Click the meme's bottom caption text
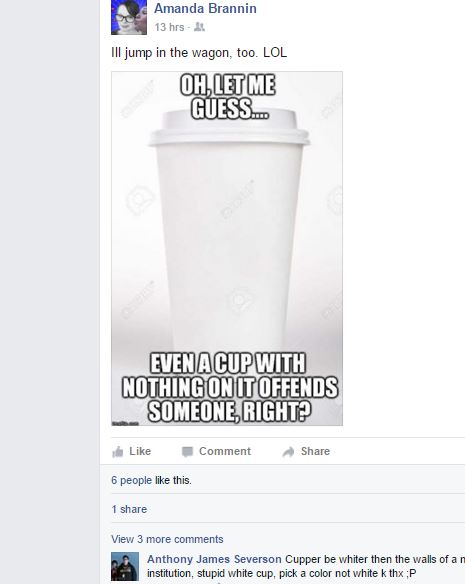This screenshot has width=465, height=584. point(230,388)
